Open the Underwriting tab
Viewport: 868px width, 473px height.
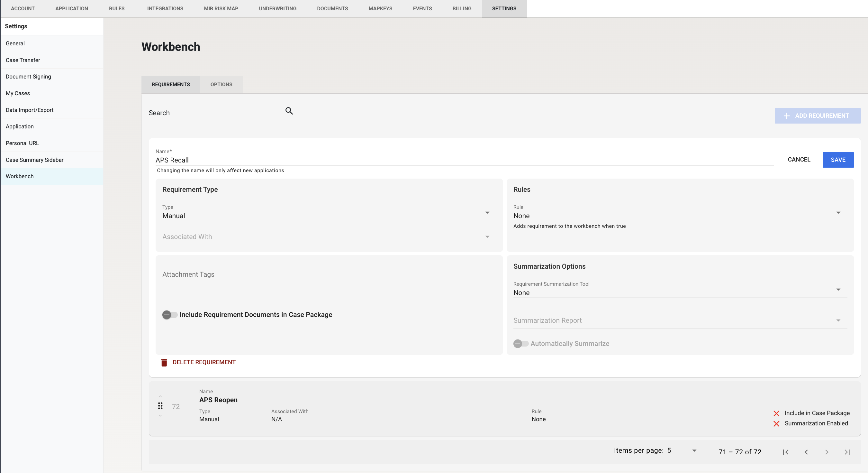click(x=278, y=8)
